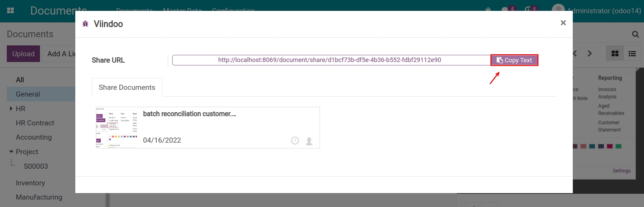
Task: Click the Documents breadcrumb heading
Action: (x=30, y=34)
